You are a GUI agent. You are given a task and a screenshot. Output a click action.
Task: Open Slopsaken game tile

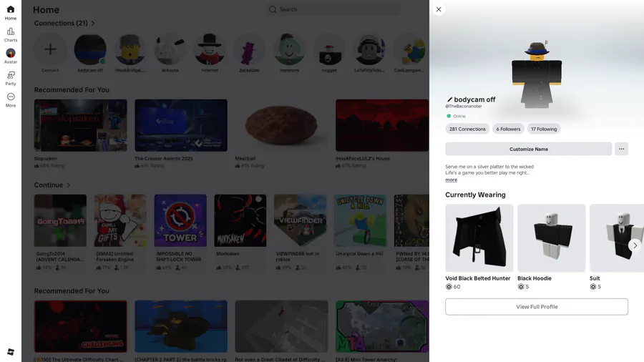click(x=80, y=125)
